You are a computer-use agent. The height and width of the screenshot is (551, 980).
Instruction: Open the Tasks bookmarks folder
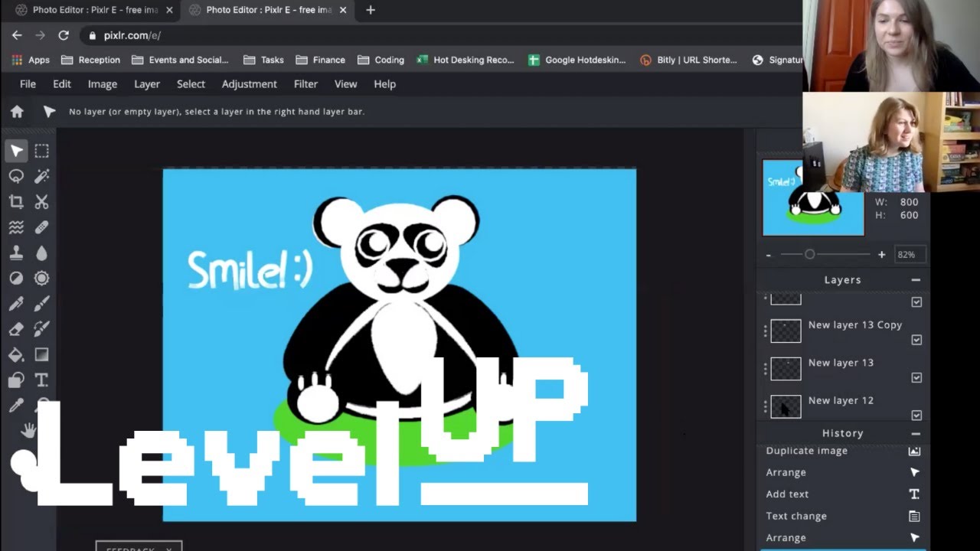click(x=263, y=60)
